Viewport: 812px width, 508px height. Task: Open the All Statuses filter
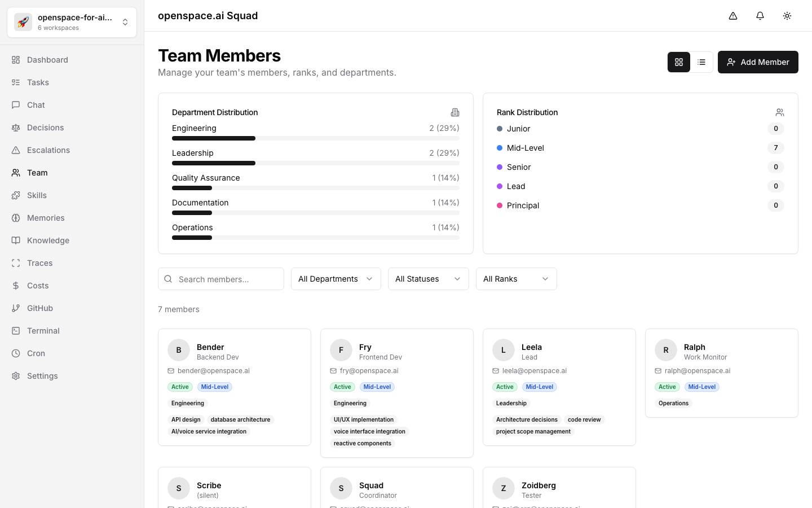428,279
